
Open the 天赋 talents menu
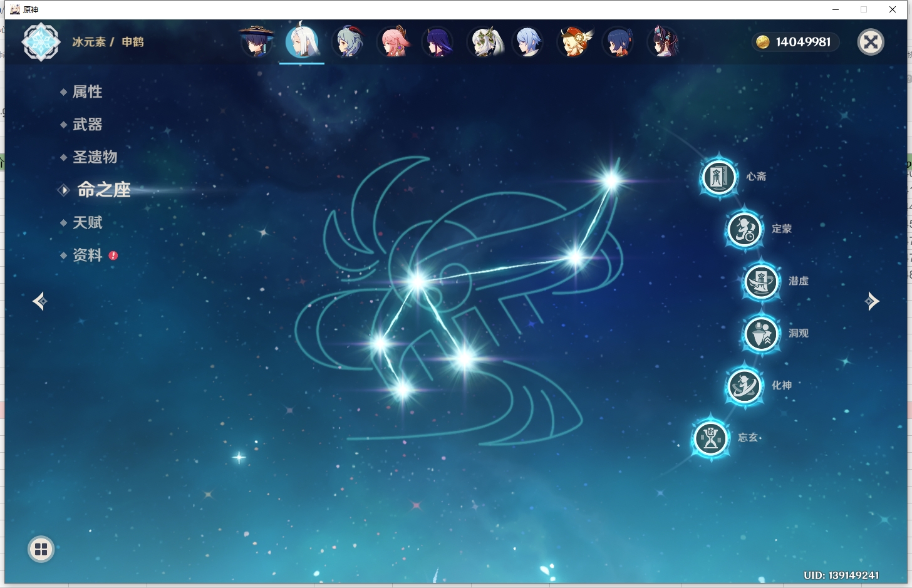click(x=87, y=222)
